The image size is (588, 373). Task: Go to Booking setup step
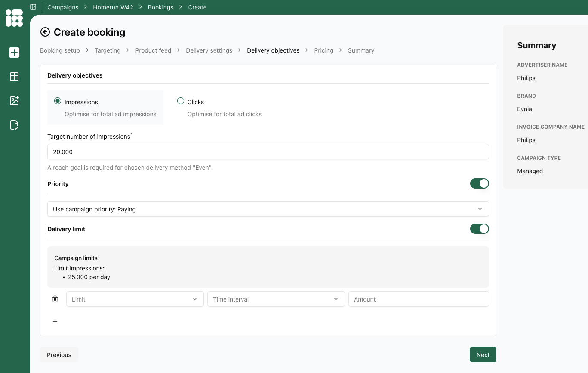(x=60, y=50)
